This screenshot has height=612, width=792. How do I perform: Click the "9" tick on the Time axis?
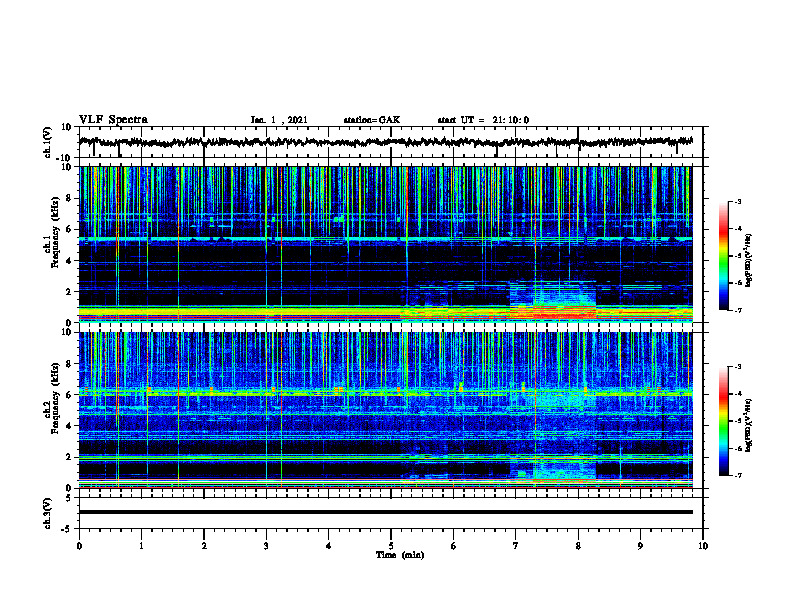click(640, 546)
